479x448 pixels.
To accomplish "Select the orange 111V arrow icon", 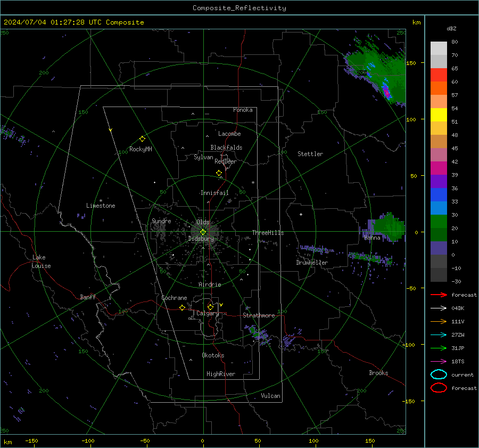I will tap(439, 321).
